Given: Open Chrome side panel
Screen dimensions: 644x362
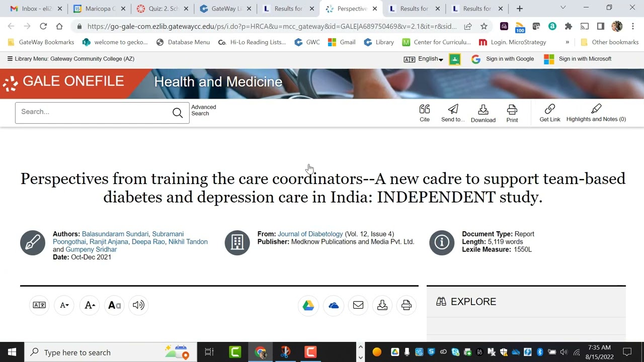Looking at the screenshot, I should 601,26.
